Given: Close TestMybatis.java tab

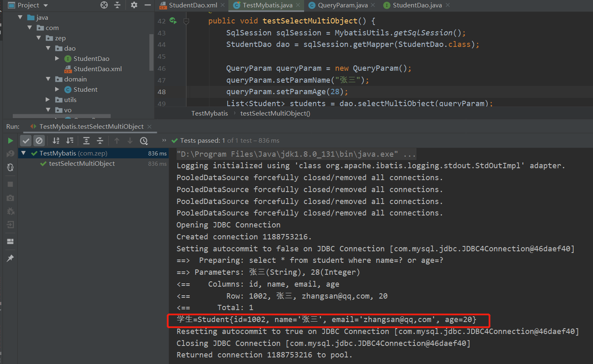Looking at the screenshot, I should (x=298, y=5).
